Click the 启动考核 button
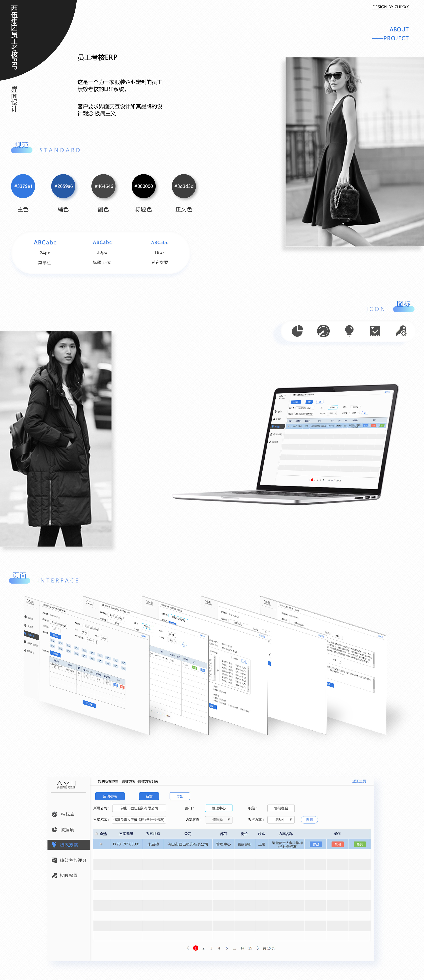424x980 pixels. (110, 796)
